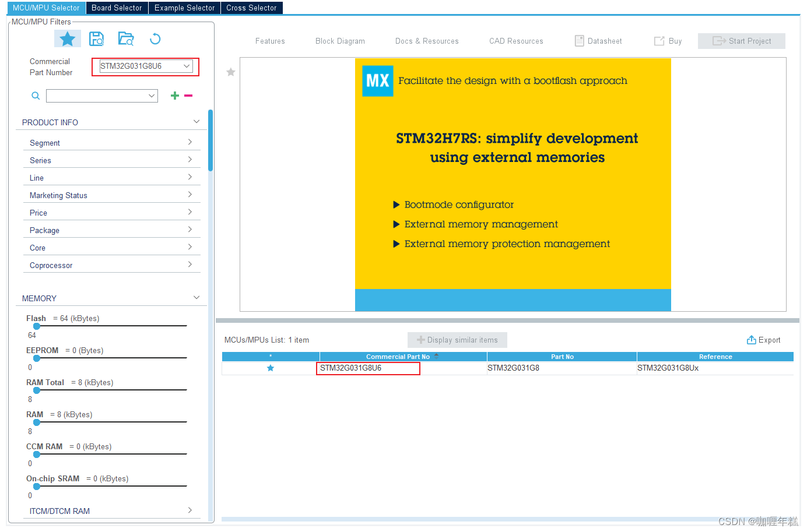The height and width of the screenshot is (532, 807).
Task: Export the MCU list
Action: point(763,340)
